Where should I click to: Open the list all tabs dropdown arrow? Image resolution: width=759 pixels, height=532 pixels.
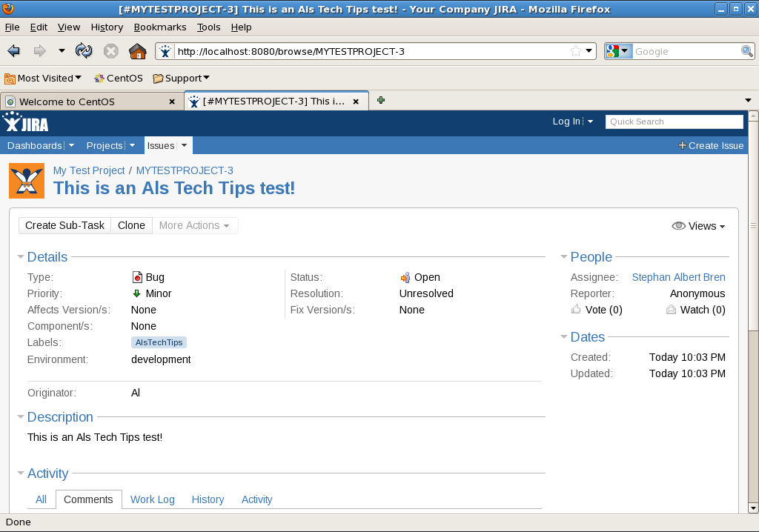pos(748,100)
